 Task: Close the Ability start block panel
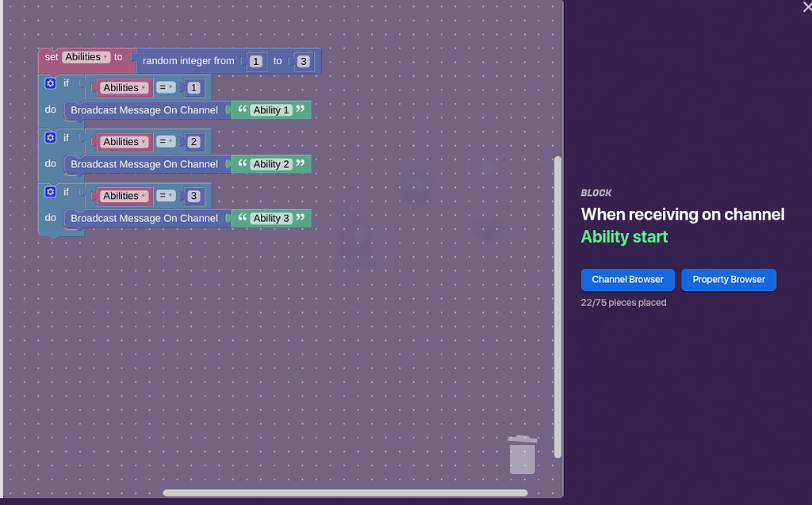click(x=806, y=7)
